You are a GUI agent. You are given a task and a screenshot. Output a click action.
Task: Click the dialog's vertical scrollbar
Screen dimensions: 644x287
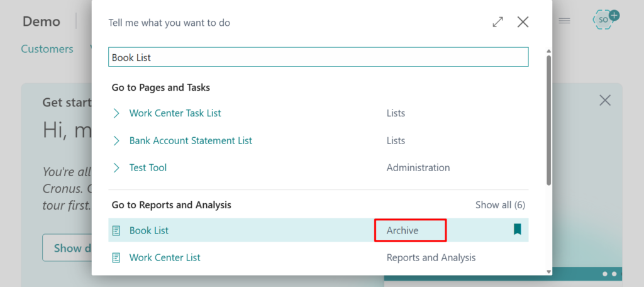pos(548,120)
